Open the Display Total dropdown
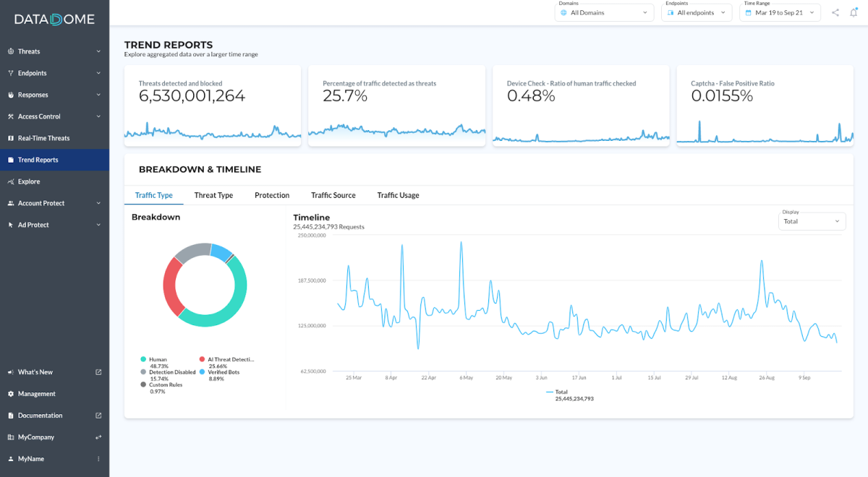The image size is (868, 477). [x=812, y=221]
